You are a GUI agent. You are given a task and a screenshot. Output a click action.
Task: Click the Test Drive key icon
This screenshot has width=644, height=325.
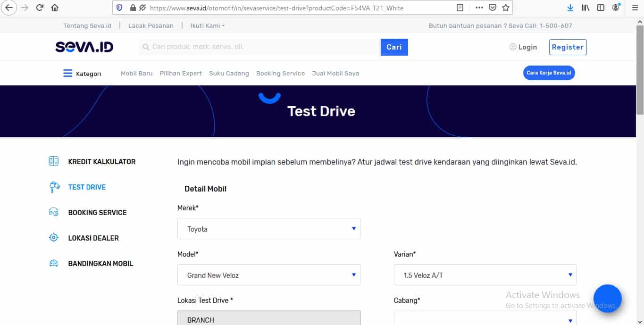click(54, 187)
